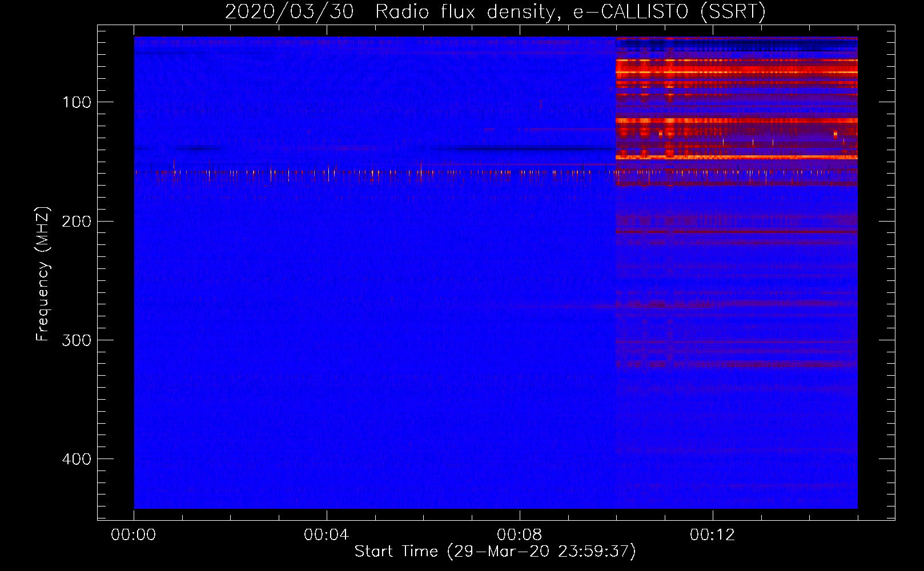Click the plot title "2020/03/30 Radio flux density, e-CALLISTO (SSRT)"

495,12
